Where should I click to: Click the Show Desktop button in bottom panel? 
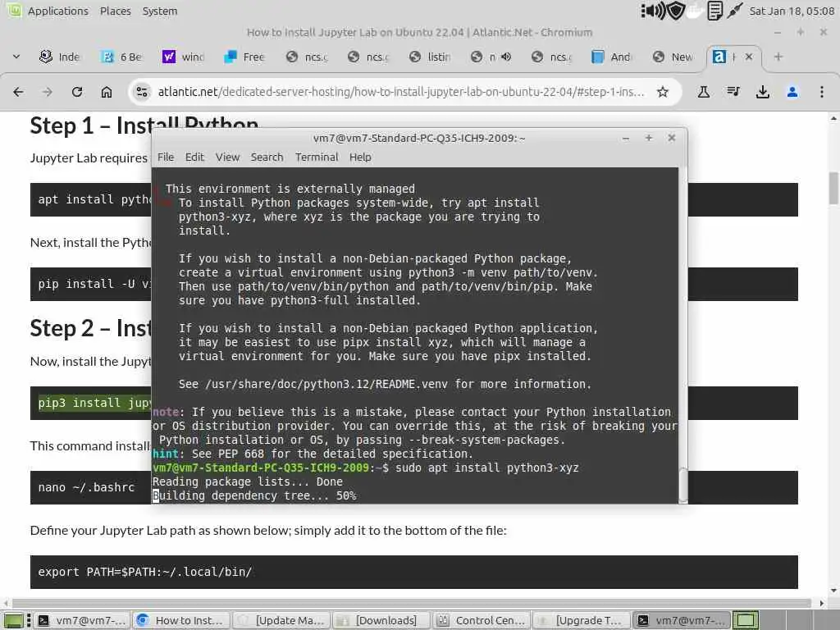tap(14, 620)
